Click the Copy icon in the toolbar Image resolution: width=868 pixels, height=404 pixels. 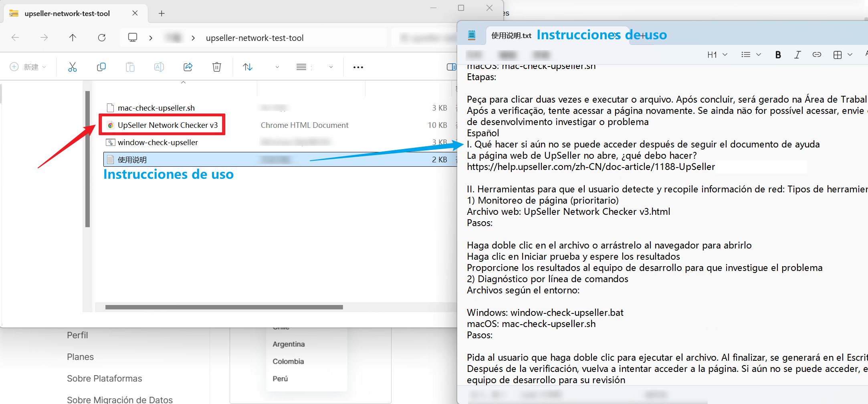pyautogui.click(x=101, y=67)
